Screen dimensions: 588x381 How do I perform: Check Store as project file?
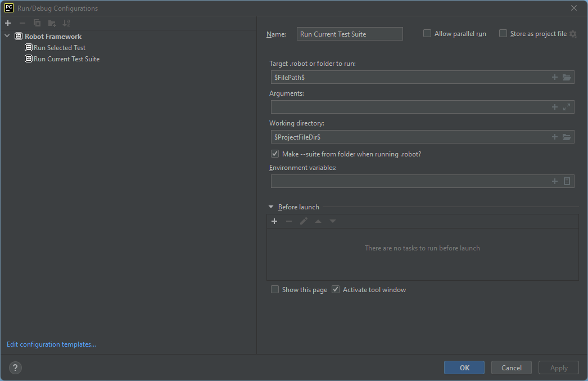click(x=503, y=34)
